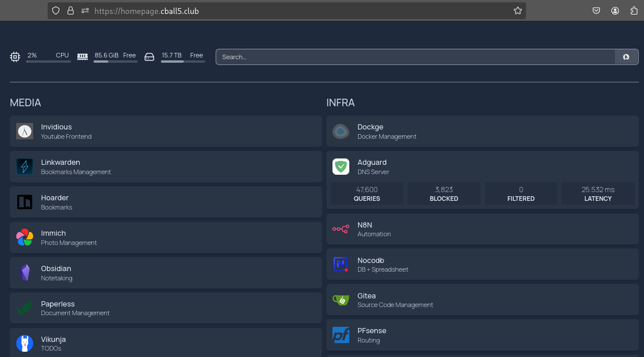Open Vikunja TODOs link
This screenshot has height=357, width=644.
click(x=166, y=343)
